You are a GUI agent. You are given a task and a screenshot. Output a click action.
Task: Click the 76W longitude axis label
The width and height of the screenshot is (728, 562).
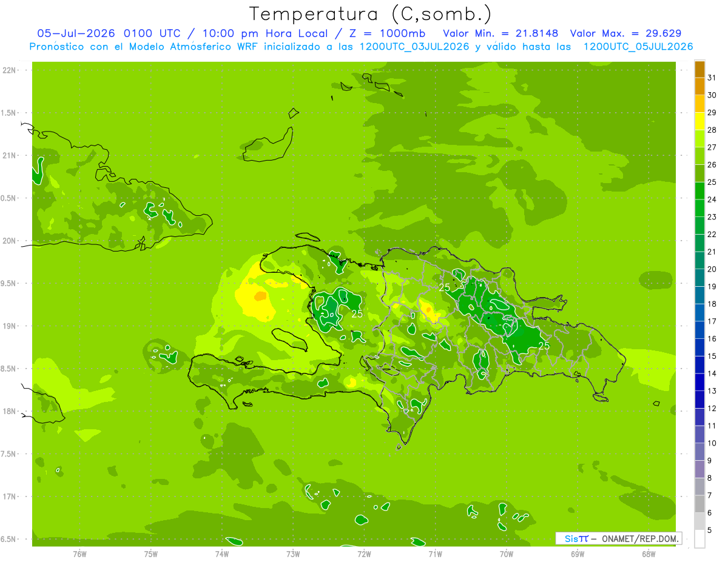tap(79, 554)
